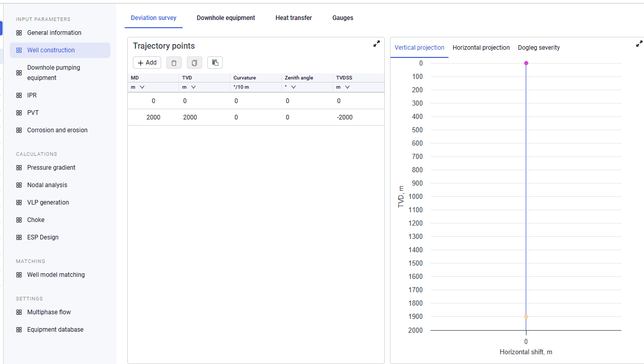
Task: Select the Deviation survey tab
Action: (x=153, y=18)
